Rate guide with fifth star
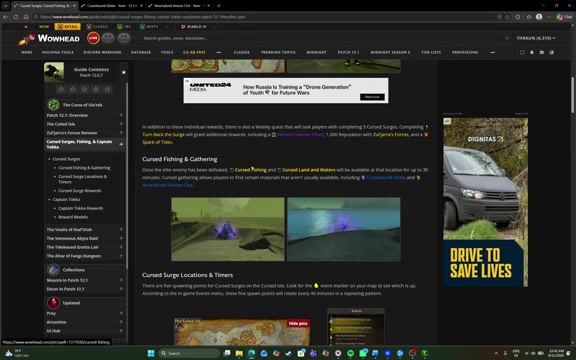The image size is (576, 360). coord(107,89)
